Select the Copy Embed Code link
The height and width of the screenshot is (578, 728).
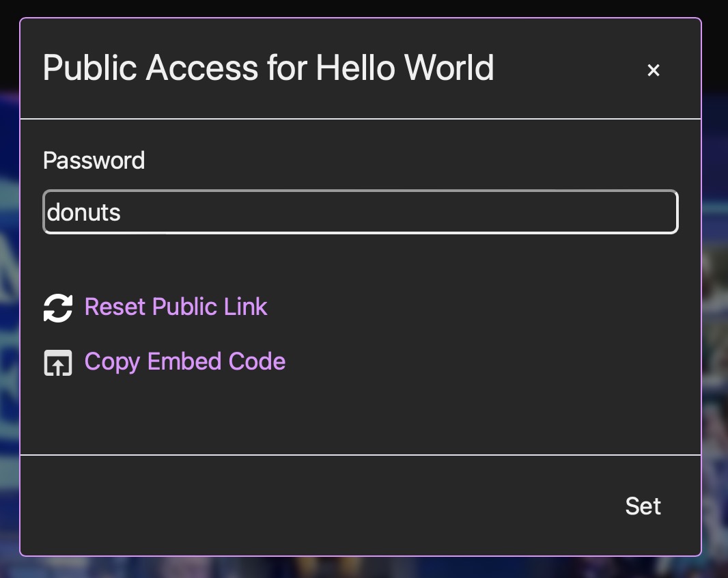click(x=184, y=361)
